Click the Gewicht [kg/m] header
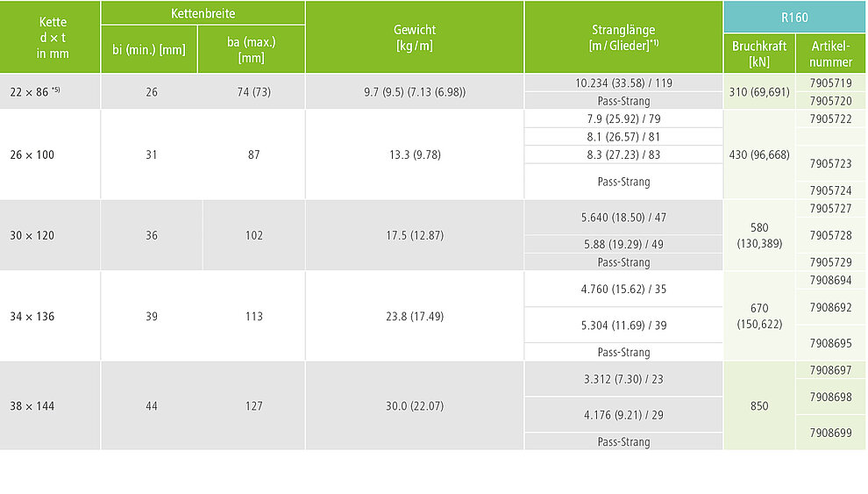The width and height of the screenshot is (868, 494). [415, 37]
